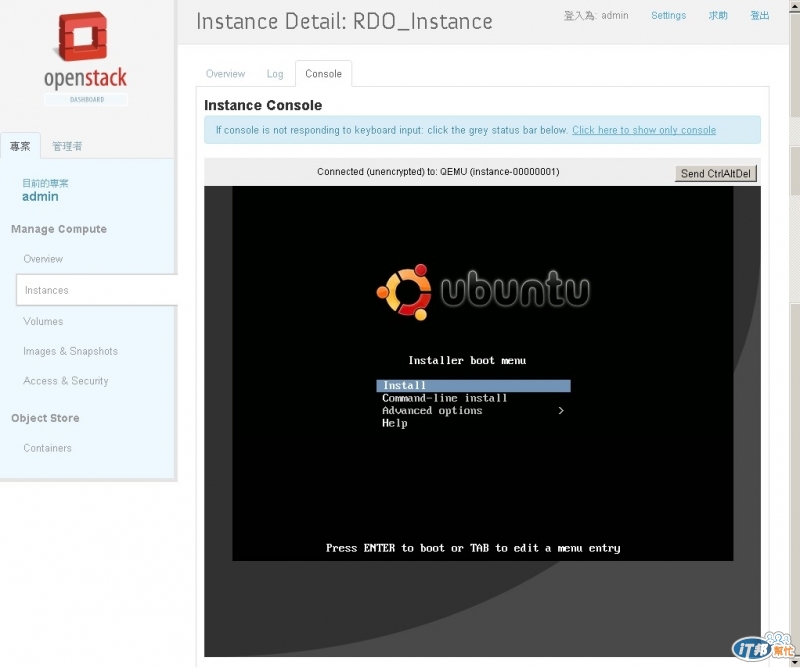Click 'Click here to show only console' link
The height and width of the screenshot is (668, 800).
[x=644, y=130]
